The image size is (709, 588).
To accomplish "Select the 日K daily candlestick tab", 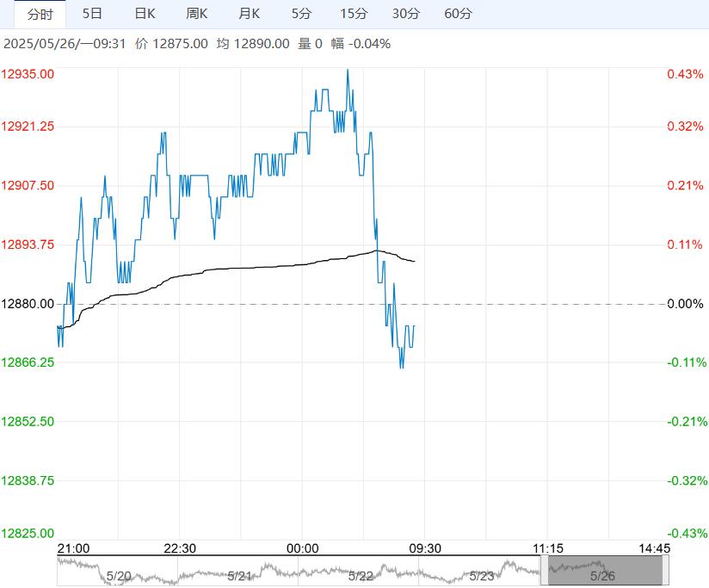I will [145, 14].
